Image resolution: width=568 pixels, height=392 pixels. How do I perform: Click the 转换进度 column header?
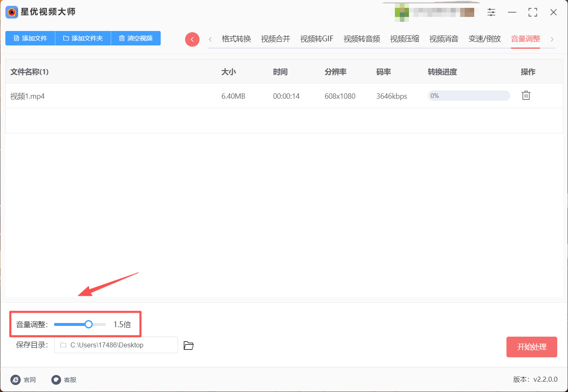pos(442,72)
